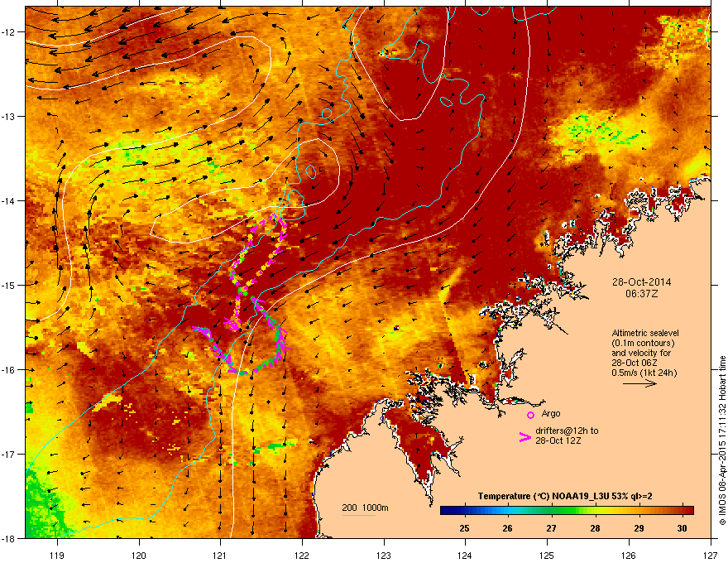The height and width of the screenshot is (563, 728).
Task: Click the '28-Oct 12Z' drifter legend line
Action: coord(558,440)
